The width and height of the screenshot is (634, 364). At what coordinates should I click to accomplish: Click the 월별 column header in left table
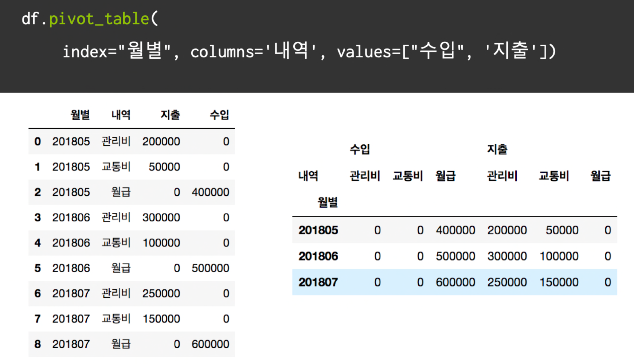point(80,115)
